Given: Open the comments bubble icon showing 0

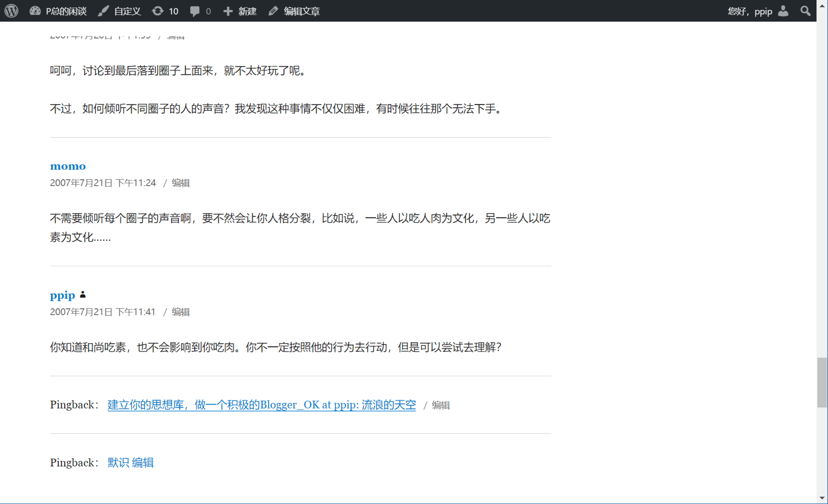Looking at the screenshot, I should point(200,11).
